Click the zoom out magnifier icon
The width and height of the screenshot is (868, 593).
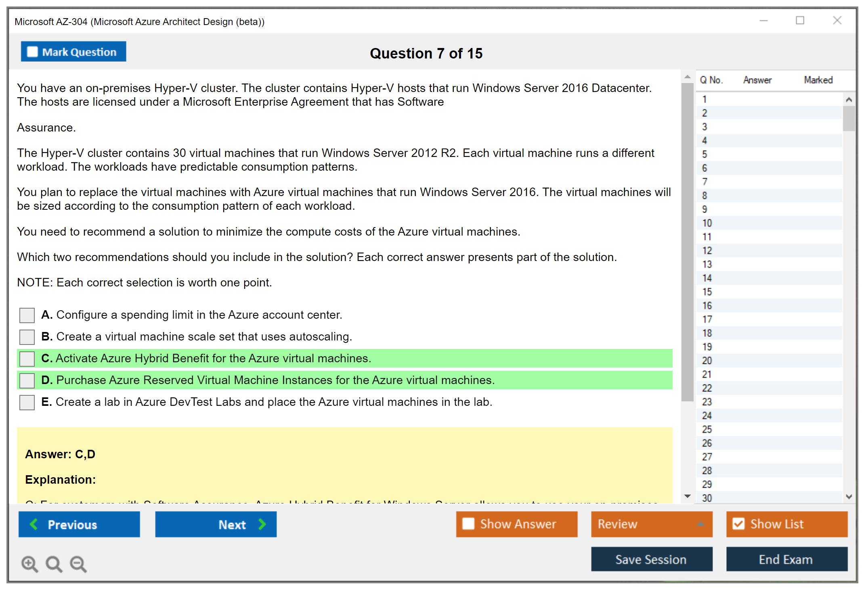pyautogui.click(x=78, y=564)
